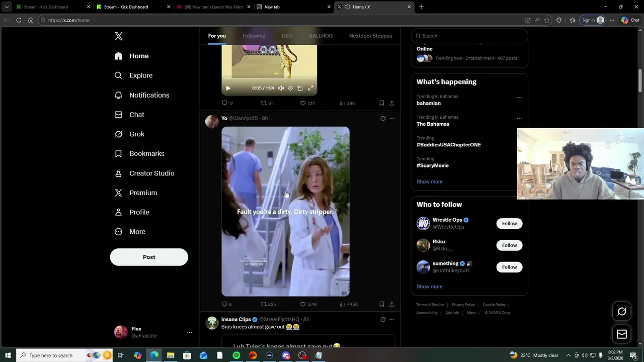Bookmark the giraffe video post
The width and height of the screenshot is (644, 362).
(x=382, y=103)
